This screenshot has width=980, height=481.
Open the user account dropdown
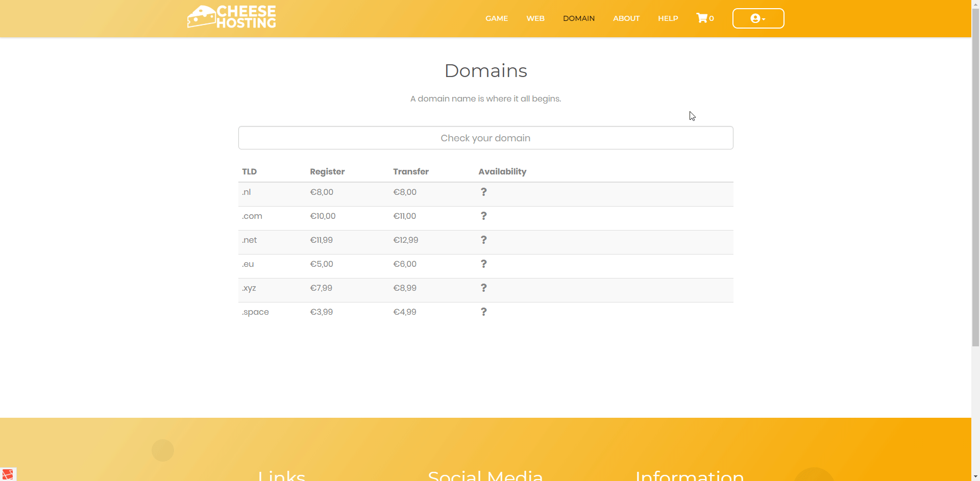(758, 18)
